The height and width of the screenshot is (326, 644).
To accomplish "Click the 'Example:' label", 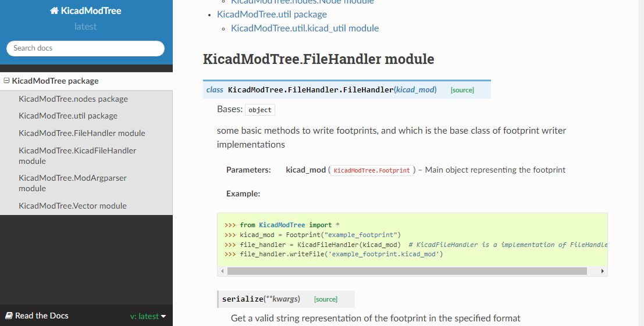I will pos(243,194).
